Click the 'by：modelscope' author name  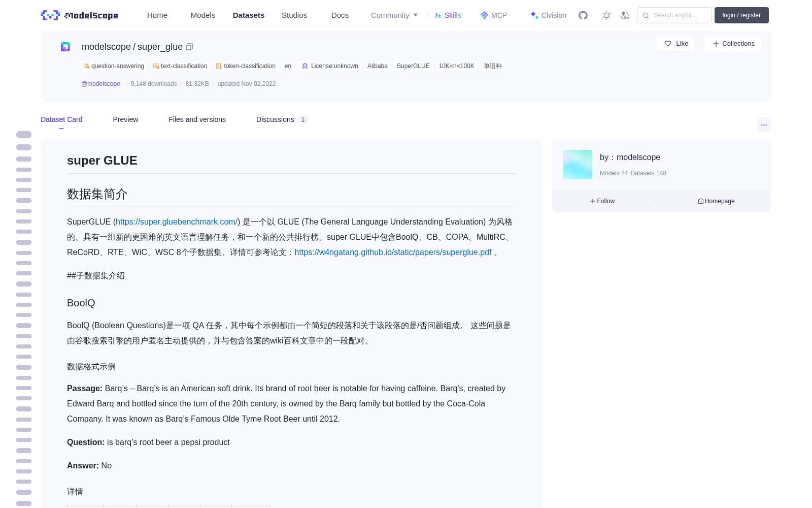[x=630, y=157]
